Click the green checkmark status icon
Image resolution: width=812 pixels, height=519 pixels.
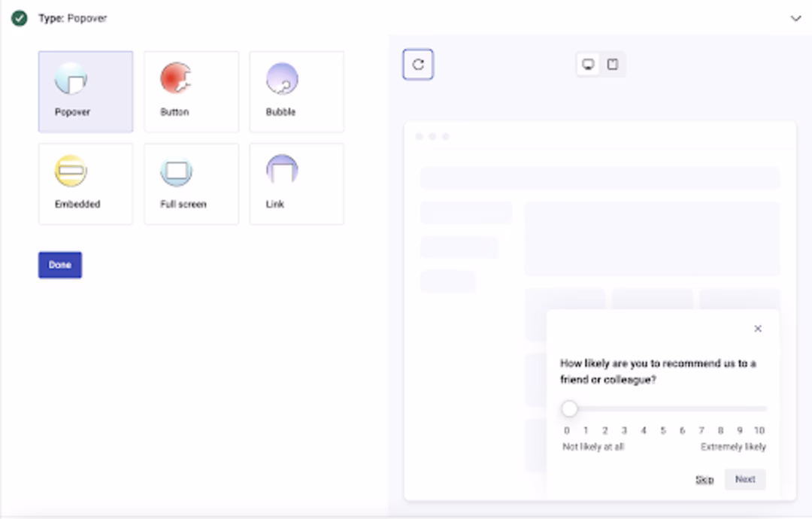(19, 19)
